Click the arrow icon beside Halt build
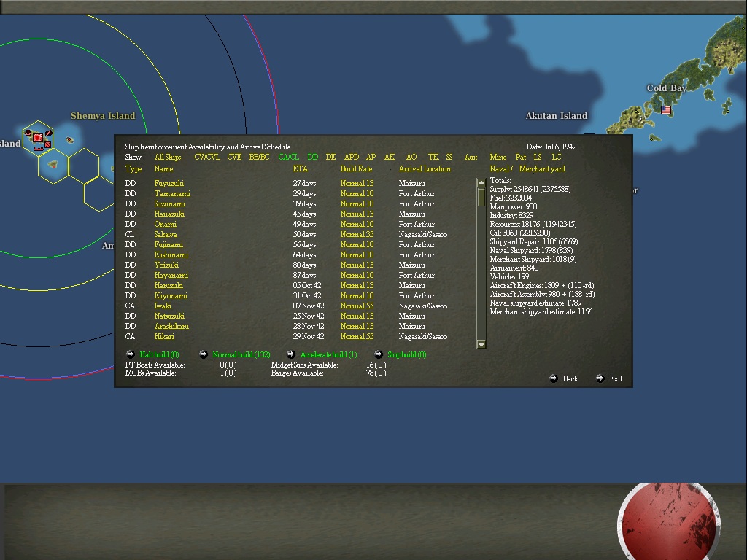This screenshot has width=747, height=560. [130, 354]
